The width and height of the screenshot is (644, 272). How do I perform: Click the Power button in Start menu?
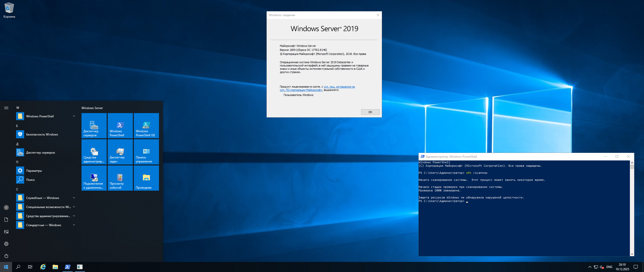click(6, 256)
